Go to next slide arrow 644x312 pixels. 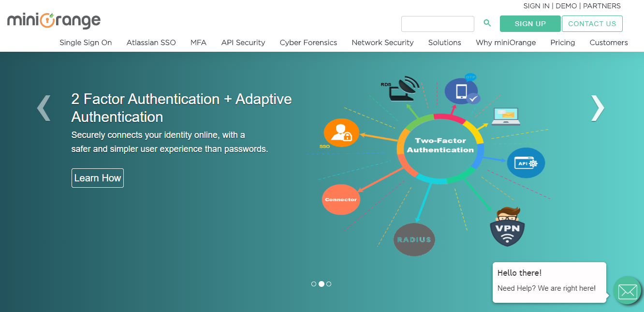[x=598, y=107]
